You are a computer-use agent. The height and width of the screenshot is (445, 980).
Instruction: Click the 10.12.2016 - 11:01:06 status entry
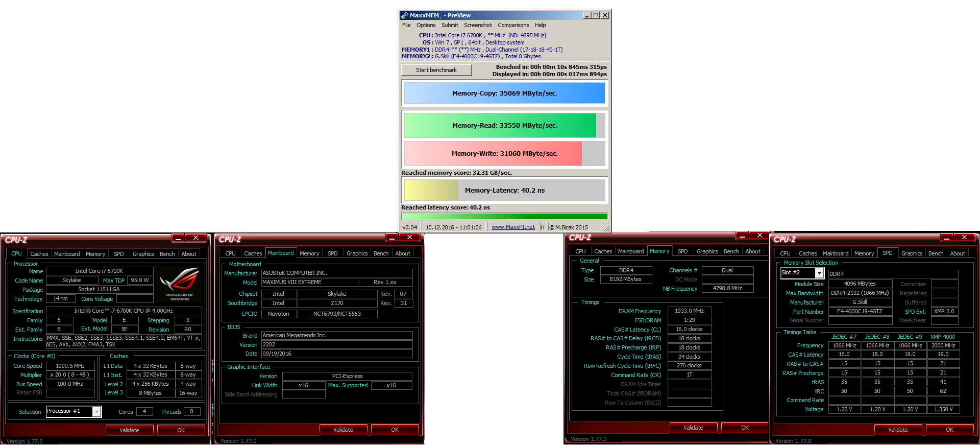tap(454, 227)
